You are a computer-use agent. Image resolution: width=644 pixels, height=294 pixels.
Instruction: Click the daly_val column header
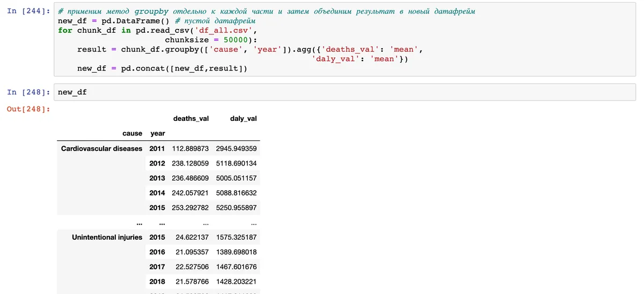pos(243,118)
